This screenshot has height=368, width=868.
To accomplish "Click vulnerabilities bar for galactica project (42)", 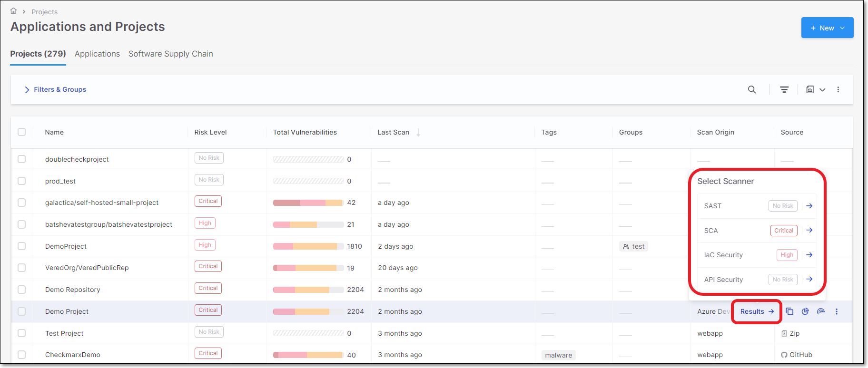I will click(x=308, y=203).
